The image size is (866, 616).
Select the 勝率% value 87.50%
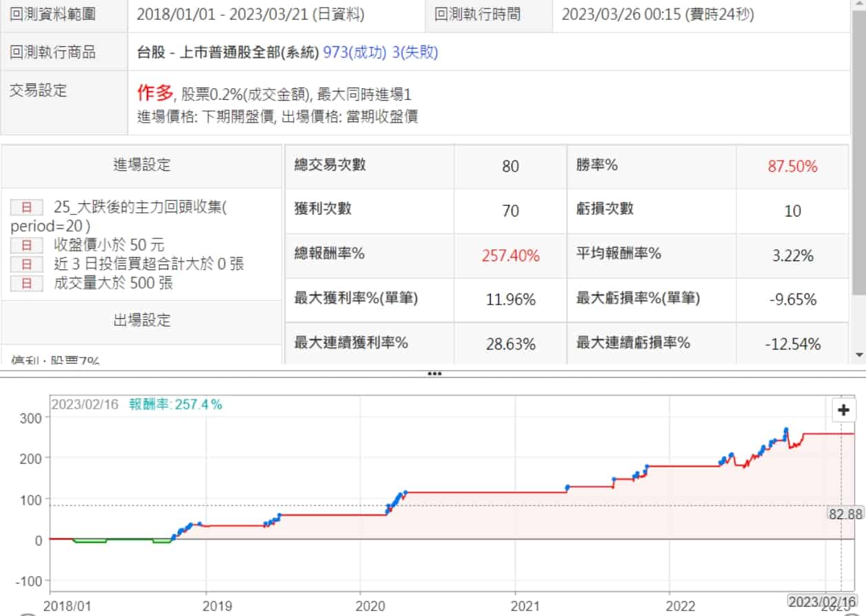coord(792,167)
